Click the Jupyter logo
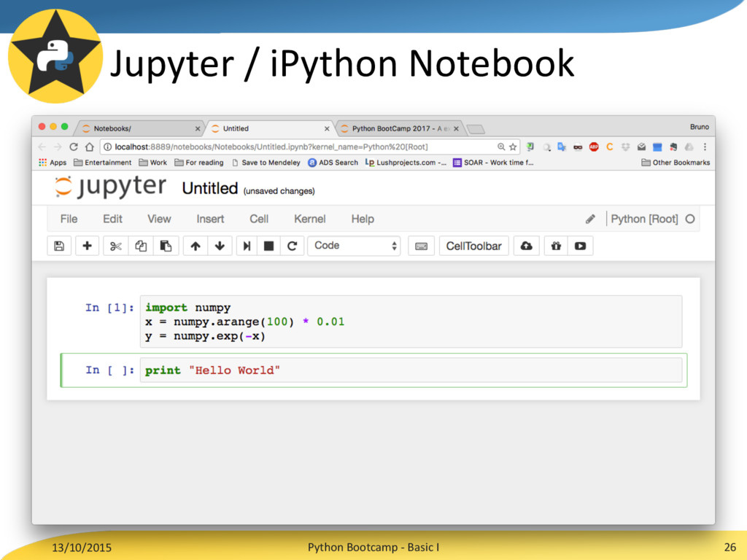The width and height of the screenshot is (747, 560). pyautogui.click(x=110, y=187)
